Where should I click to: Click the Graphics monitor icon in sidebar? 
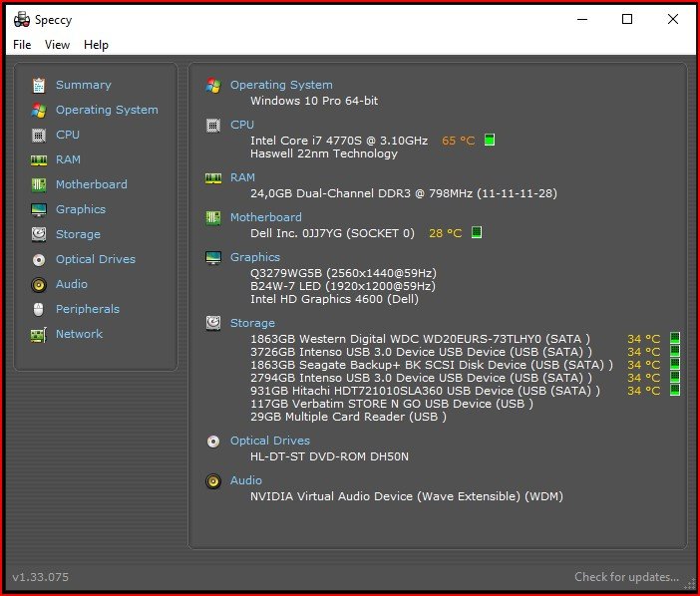pyautogui.click(x=39, y=209)
